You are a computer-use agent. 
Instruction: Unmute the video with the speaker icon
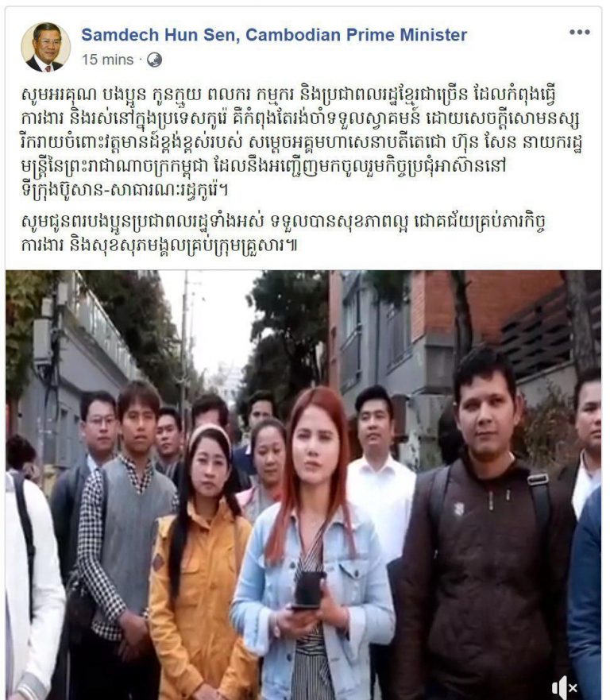[x=564, y=686]
